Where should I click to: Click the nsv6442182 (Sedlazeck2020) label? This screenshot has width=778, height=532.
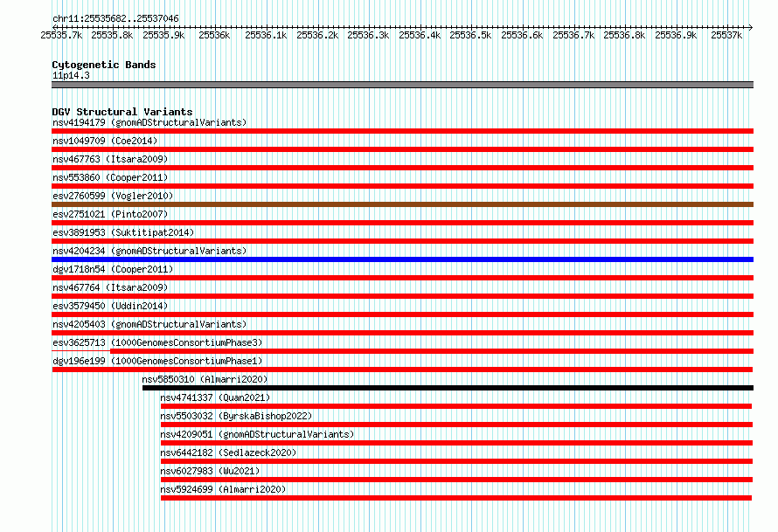tap(228, 453)
